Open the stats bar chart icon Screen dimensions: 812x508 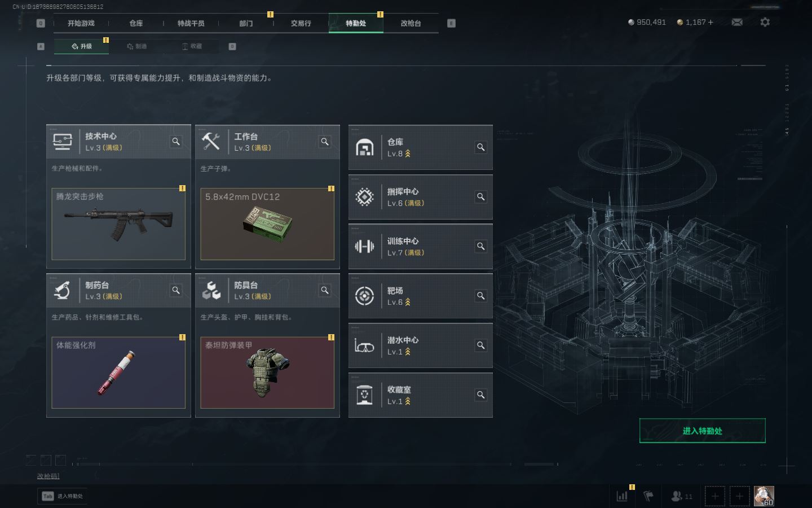622,496
